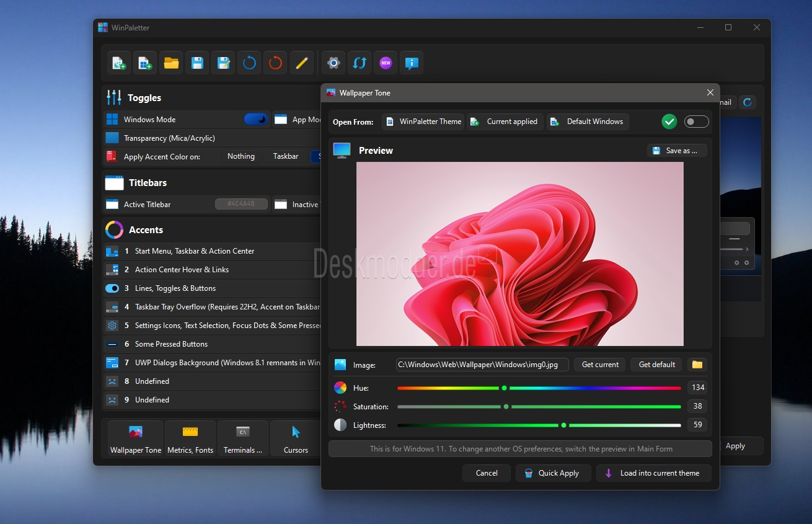Image resolution: width=812 pixels, height=524 pixels.
Task: Create new theme from default Windows icon
Action: [145, 63]
